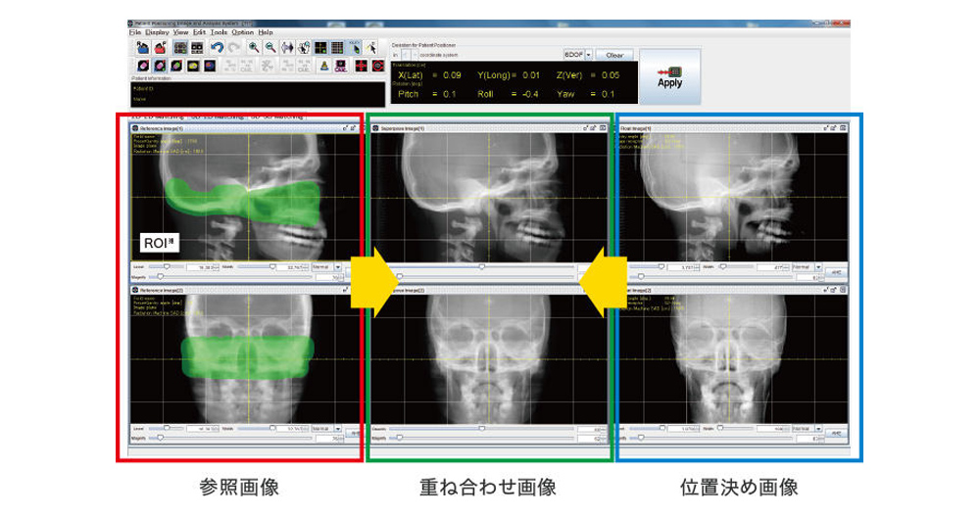Click Level value field of Reference Image(1)

click(203, 267)
